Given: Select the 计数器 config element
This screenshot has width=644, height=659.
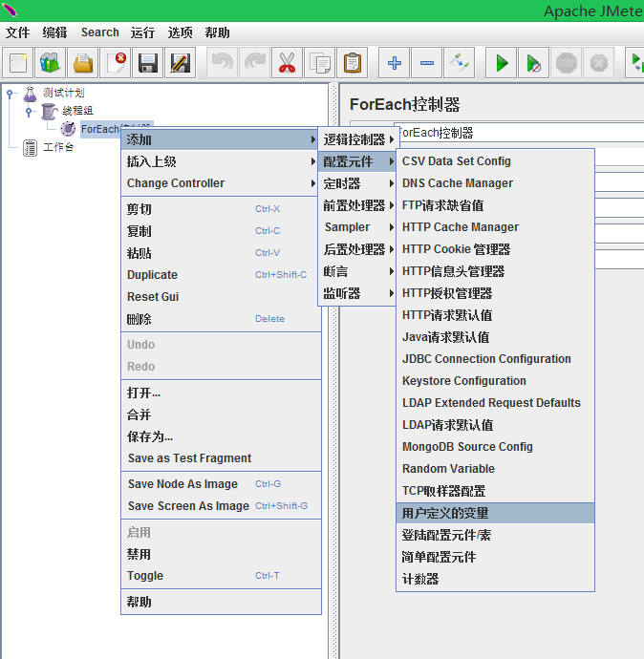Looking at the screenshot, I should pos(495,579).
